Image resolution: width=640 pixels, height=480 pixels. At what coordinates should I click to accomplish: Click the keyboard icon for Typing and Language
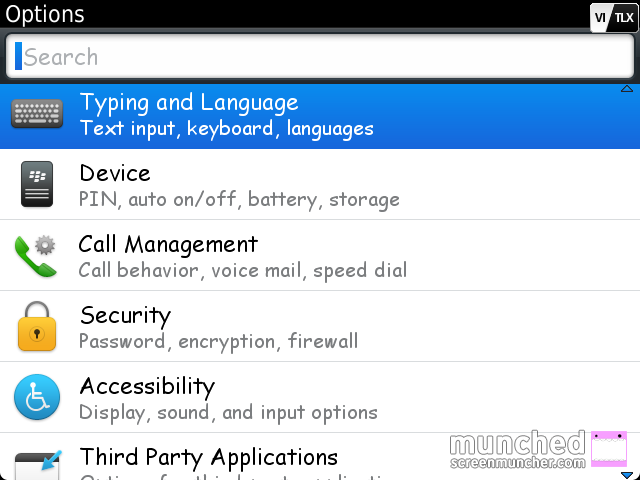pos(37,114)
